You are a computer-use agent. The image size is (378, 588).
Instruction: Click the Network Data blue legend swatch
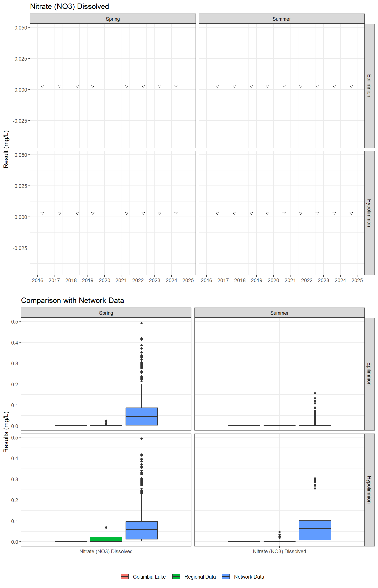[x=226, y=576]
